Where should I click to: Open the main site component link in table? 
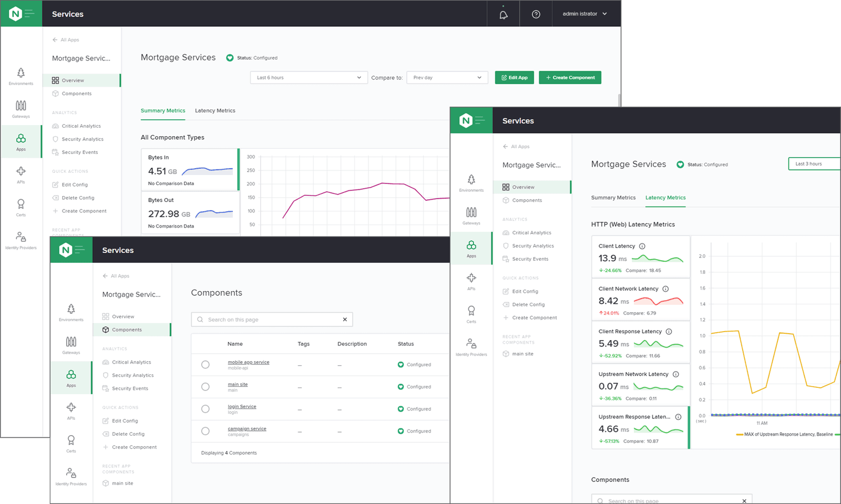click(238, 385)
